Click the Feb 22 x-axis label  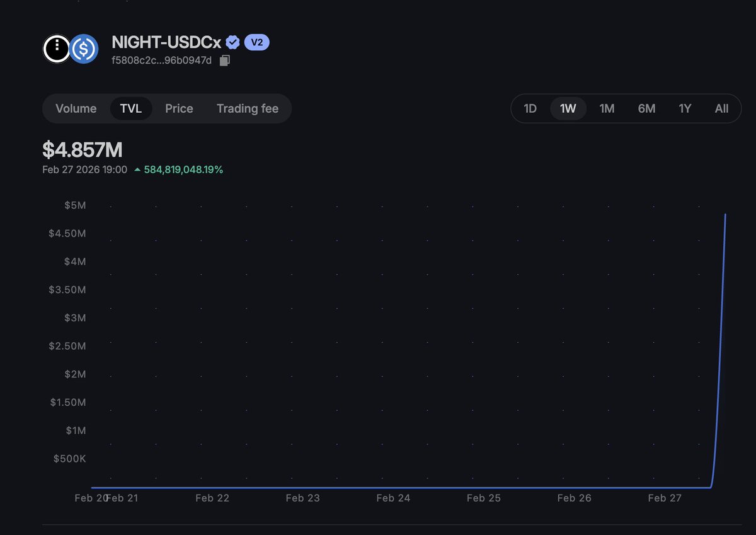click(x=212, y=498)
